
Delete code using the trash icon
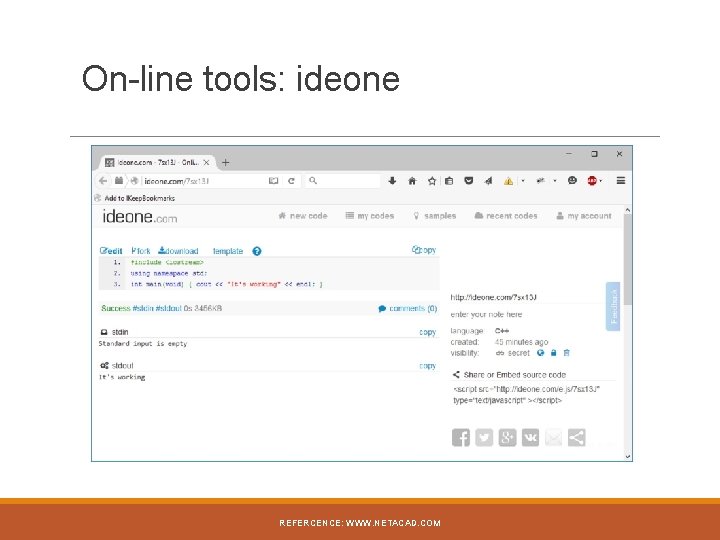pyautogui.click(x=567, y=353)
